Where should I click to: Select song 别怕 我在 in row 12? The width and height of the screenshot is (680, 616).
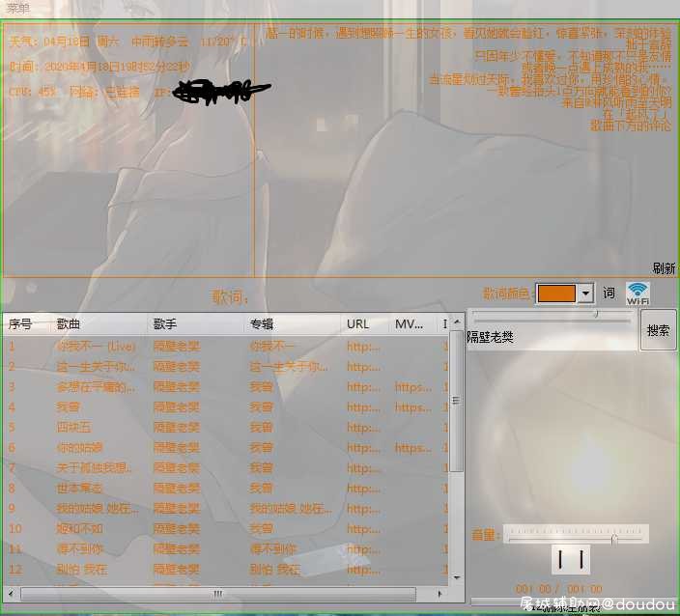coord(225,570)
